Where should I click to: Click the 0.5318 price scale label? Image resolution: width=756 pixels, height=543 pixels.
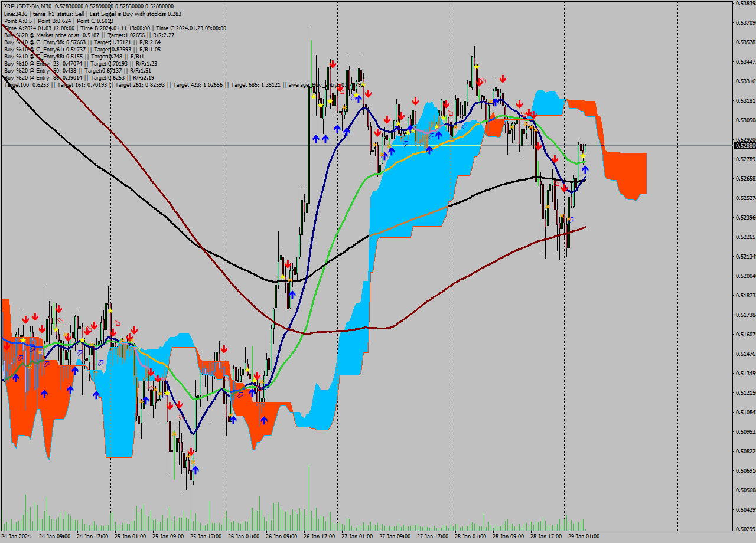[x=747, y=100]
